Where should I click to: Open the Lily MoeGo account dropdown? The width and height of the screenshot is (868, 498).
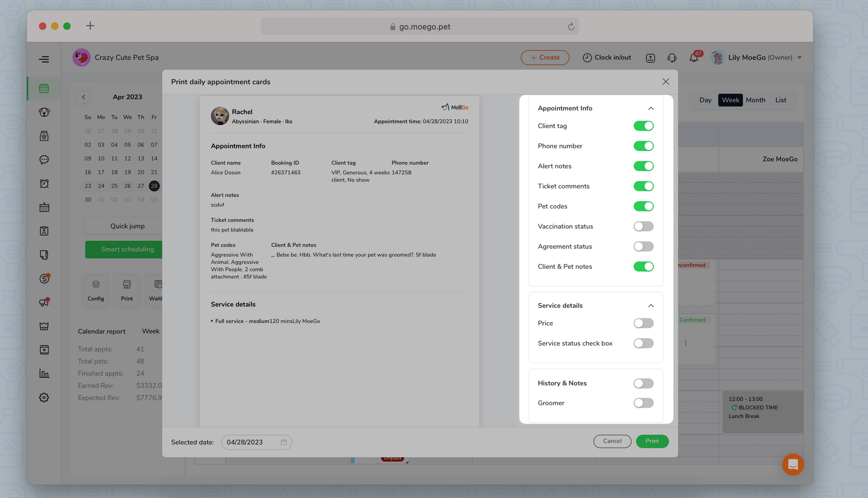point(756,57)
